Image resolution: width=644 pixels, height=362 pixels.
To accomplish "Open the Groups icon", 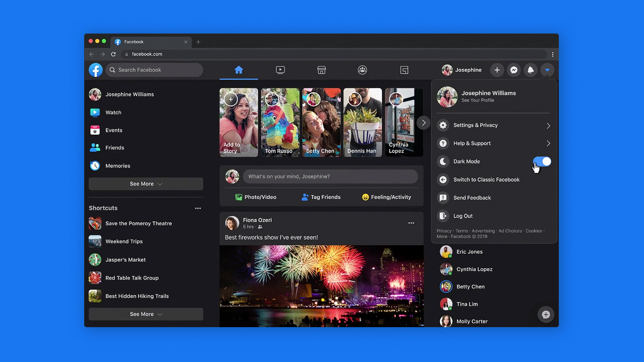I will pyautogui.click(x=363, y=70).
